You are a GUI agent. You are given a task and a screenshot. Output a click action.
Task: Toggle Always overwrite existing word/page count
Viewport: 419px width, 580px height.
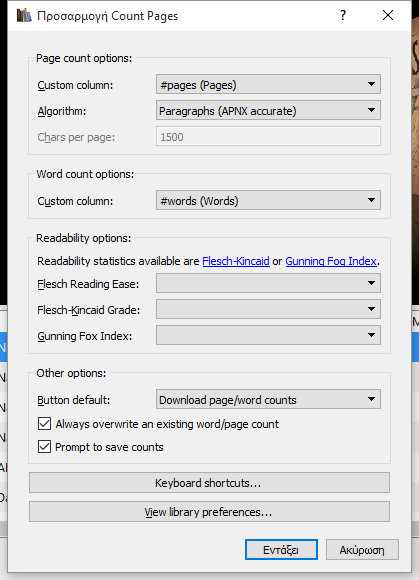[44, 424]
